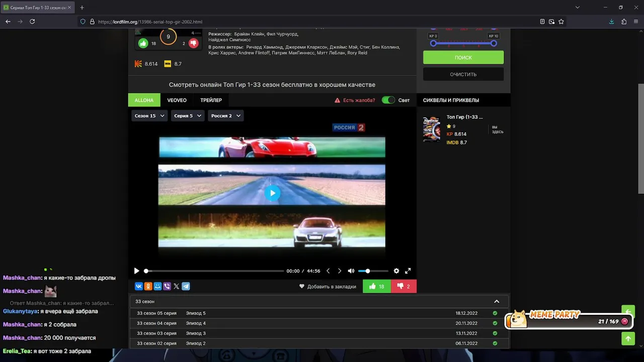Click the green thumbs-up button with 18 below the player
This screenshot has height=362, width=644.
coord(377,286)
